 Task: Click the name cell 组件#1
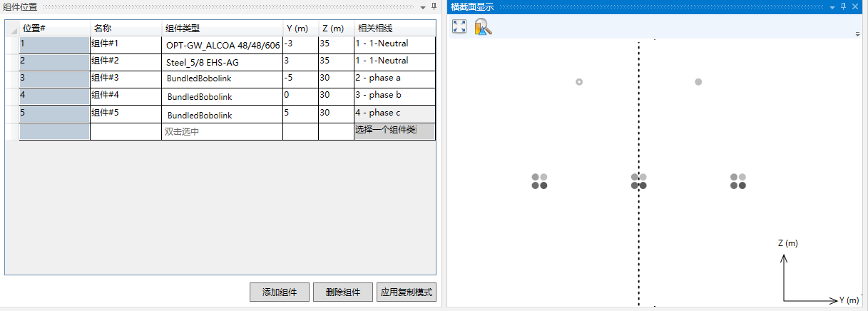point(126,45)
